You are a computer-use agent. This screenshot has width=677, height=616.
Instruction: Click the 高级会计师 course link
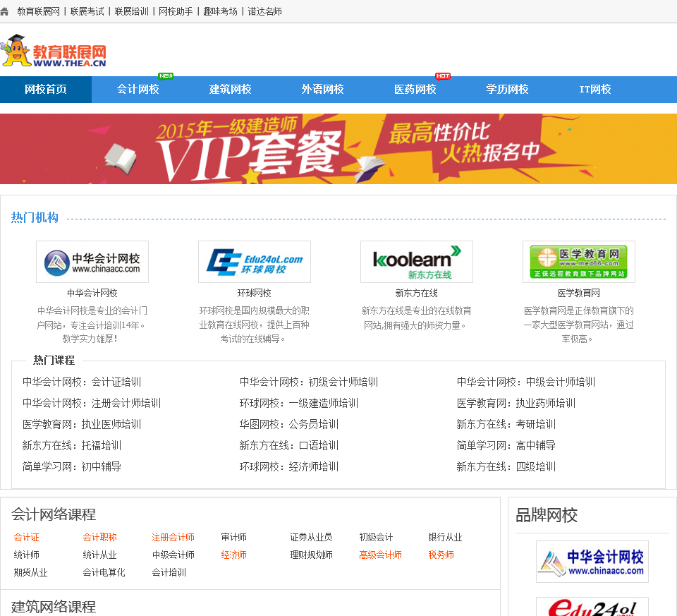[380, 555]
